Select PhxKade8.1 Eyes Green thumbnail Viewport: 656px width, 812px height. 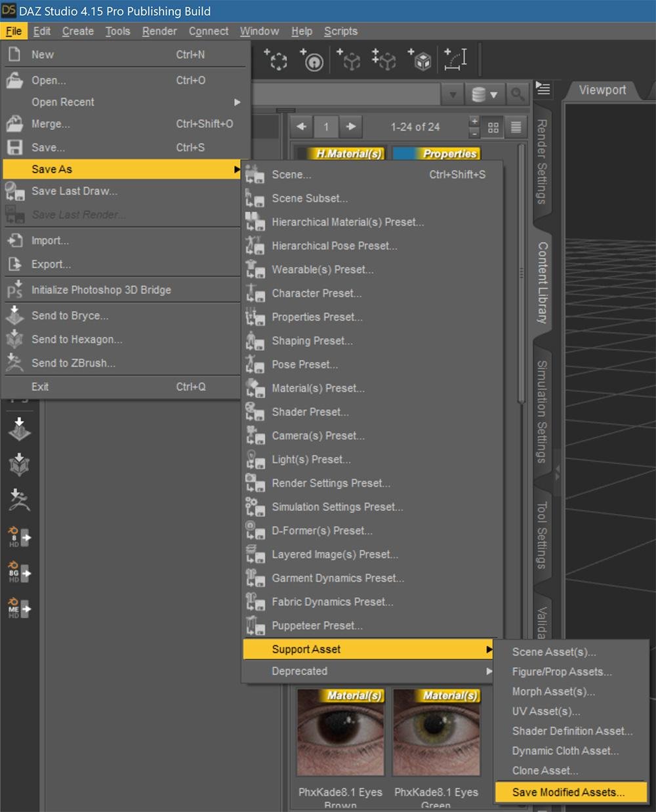436,732
